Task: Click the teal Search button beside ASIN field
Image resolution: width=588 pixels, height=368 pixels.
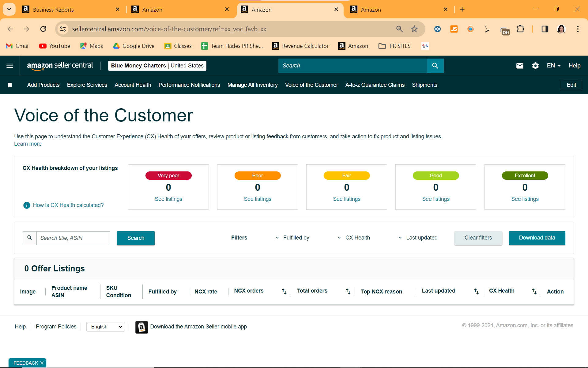Action: (x=136, y=238)
